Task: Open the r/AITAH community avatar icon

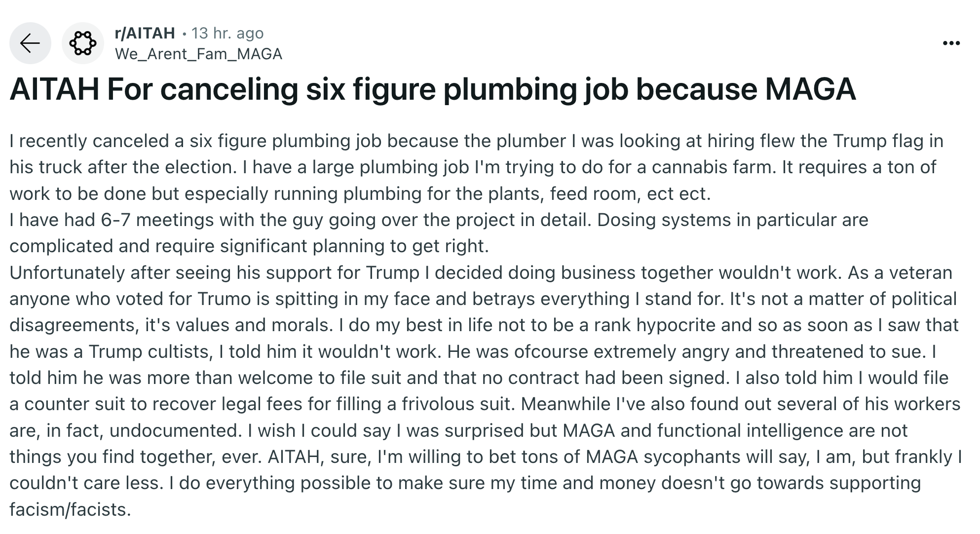Action: pyautogui.click(x=82, y=43)
